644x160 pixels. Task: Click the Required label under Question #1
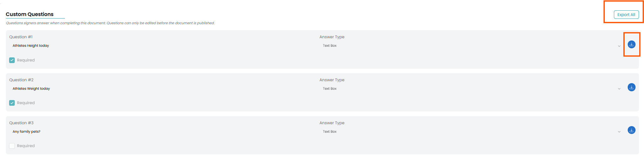point(26,60)
